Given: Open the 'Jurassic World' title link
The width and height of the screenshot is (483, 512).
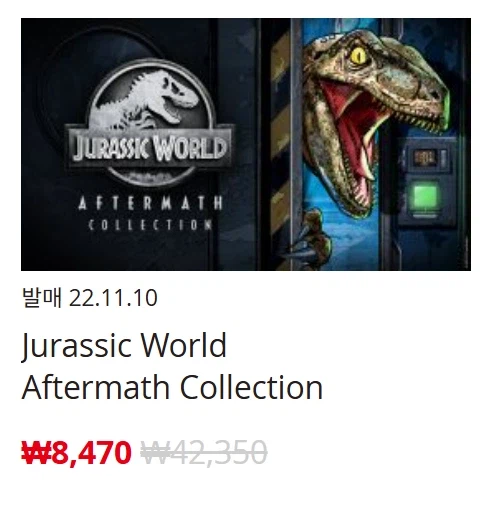Looking at the screenshot, I should click(124, 346).
